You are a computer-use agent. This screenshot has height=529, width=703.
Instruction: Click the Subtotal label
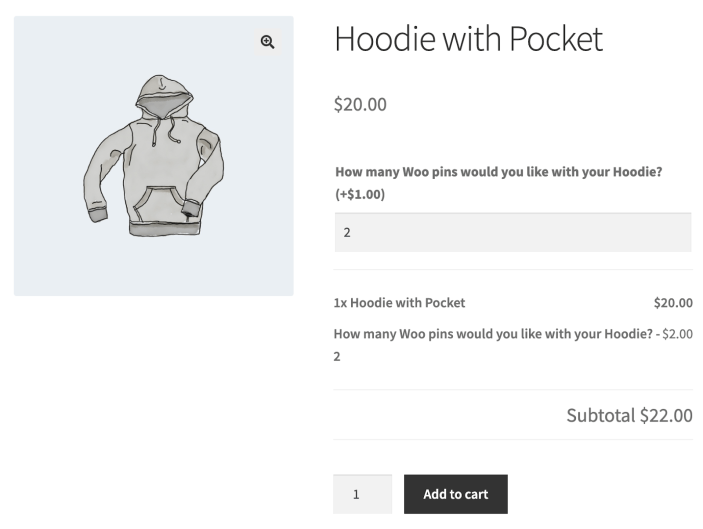[x=601, y=415]
